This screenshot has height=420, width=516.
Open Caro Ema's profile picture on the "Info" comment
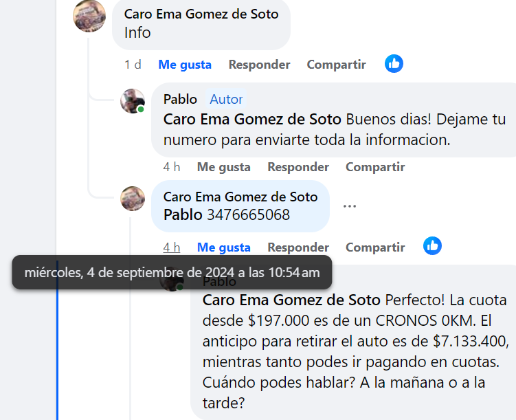(x=89, y=16)
